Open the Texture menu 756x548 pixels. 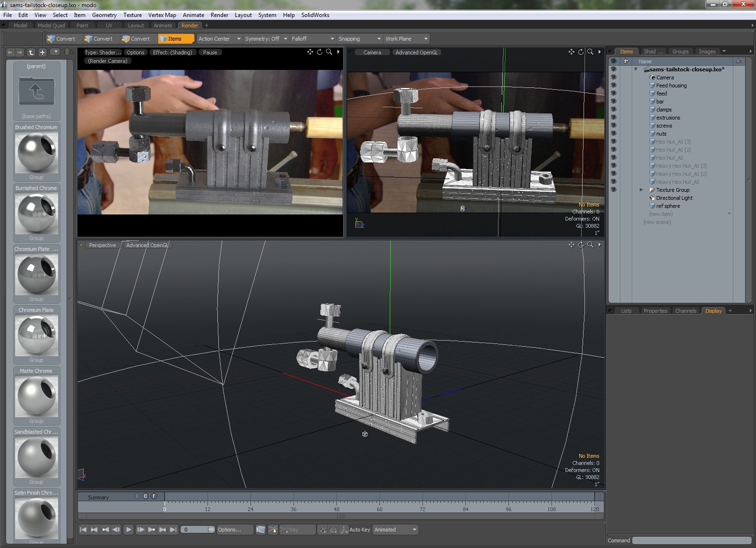click(132, 15)
